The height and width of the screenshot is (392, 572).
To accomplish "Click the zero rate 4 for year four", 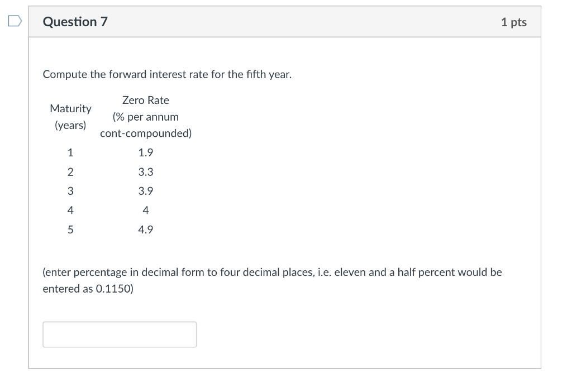I will click(x=145, y=210).
